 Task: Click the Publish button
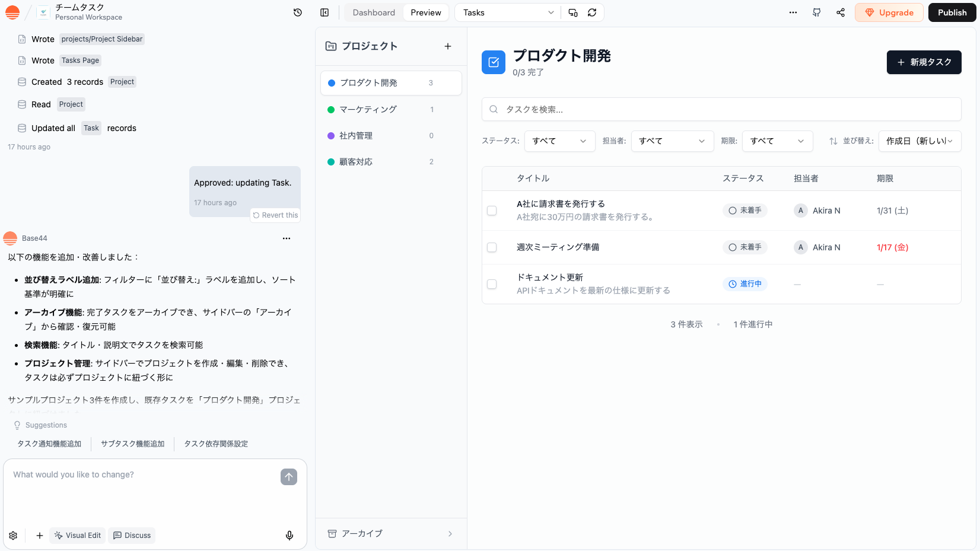[x=952, y=12]
